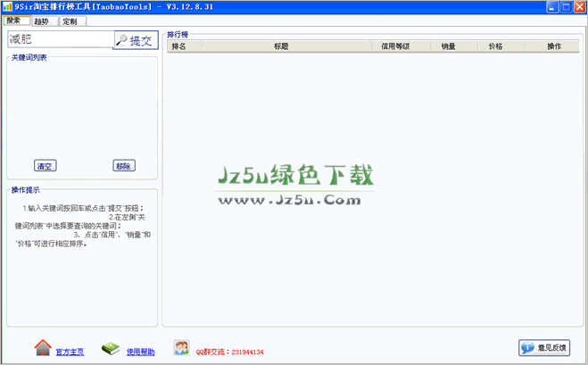Switch to the 搜索 tab

[x=17, y=21]
